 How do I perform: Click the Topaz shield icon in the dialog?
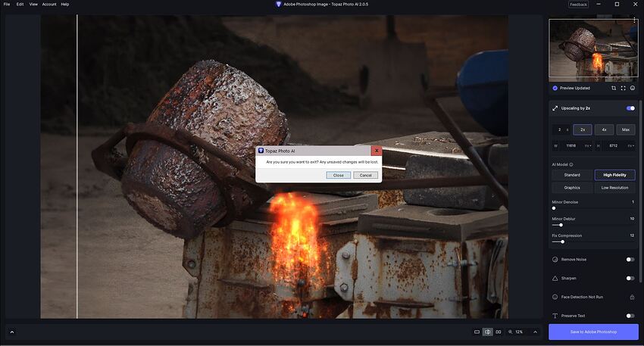click(x=261, y=151)
